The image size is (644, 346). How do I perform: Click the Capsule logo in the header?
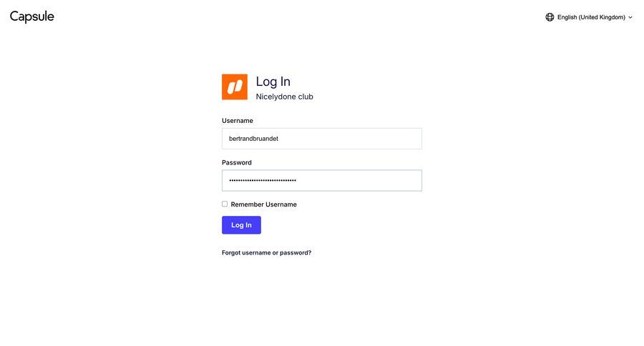click(x=32, y=16)
